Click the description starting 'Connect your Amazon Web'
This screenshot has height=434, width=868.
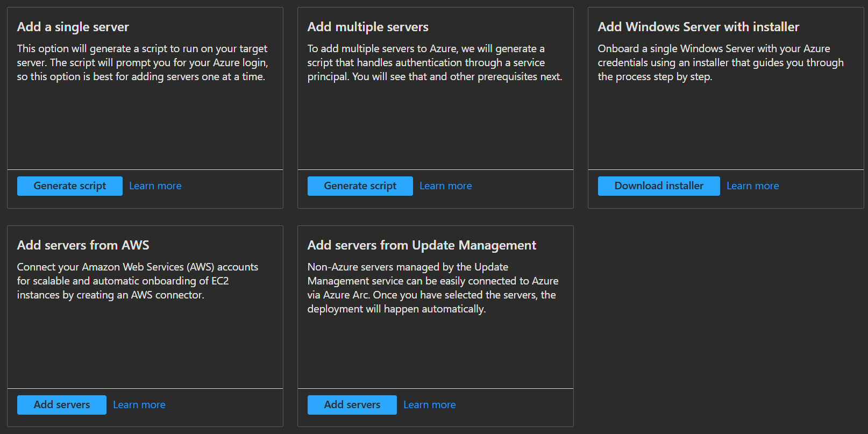(138, 281)
